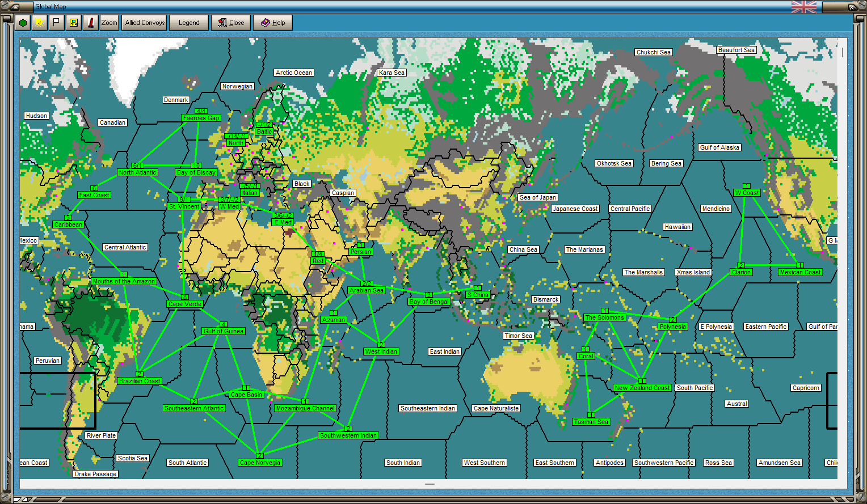Click the Southwestern Indian label

tap(348, 435)
